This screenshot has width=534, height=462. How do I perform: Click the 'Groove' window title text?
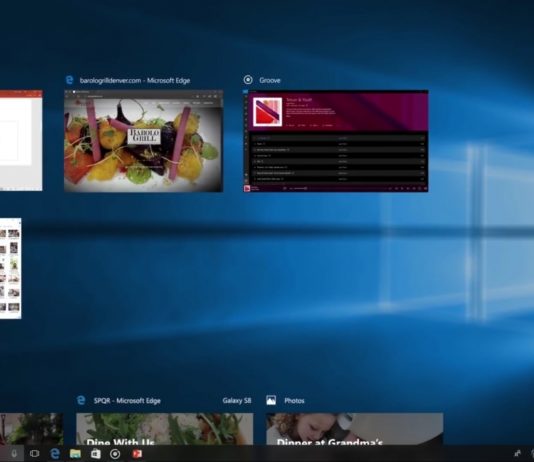pos(270,80)
